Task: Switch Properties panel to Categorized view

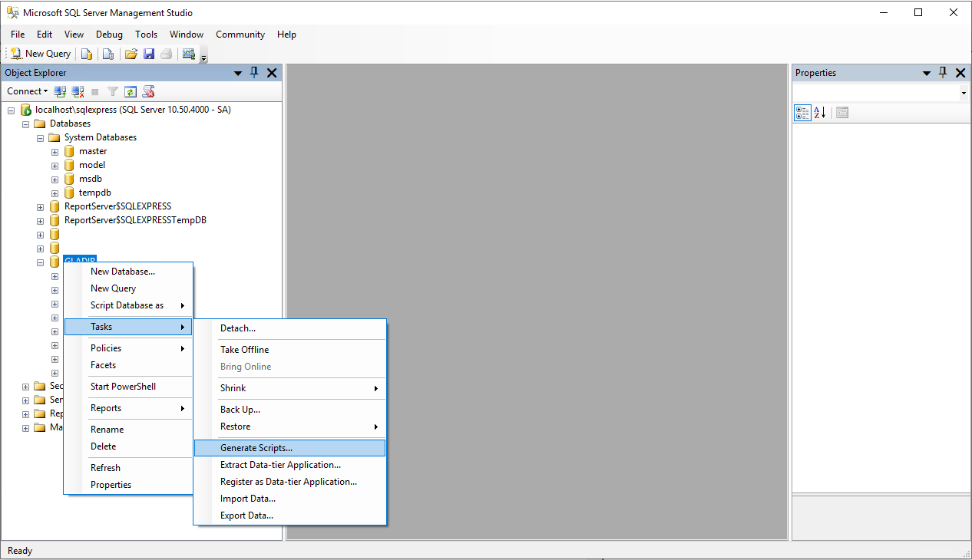Action: point(802,112)
